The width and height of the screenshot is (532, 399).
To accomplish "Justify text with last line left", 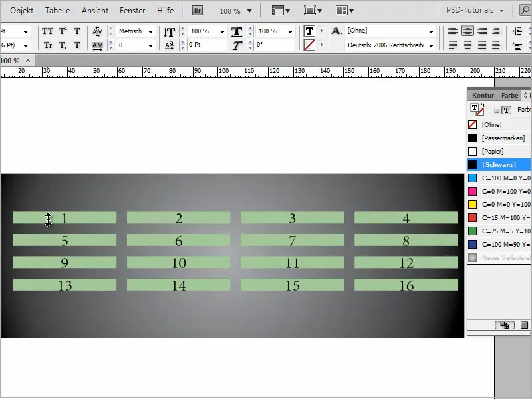I will pos(453,45).
